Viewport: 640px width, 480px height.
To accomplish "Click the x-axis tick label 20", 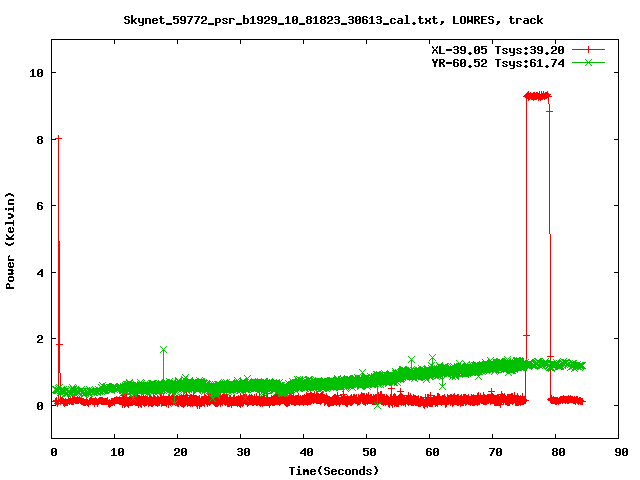I will (180, 452).
